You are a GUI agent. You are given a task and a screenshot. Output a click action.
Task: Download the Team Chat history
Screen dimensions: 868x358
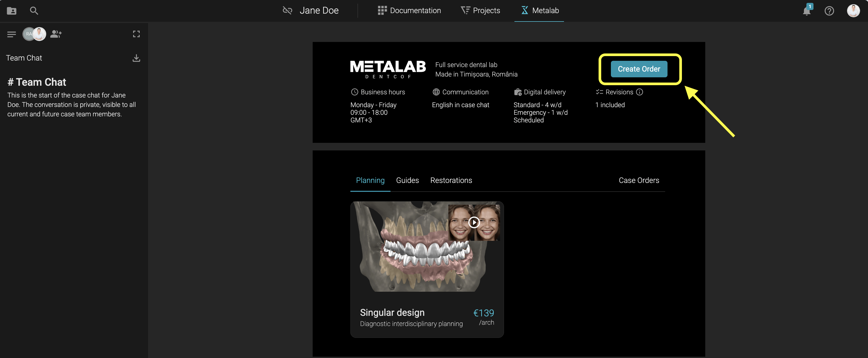136,58
